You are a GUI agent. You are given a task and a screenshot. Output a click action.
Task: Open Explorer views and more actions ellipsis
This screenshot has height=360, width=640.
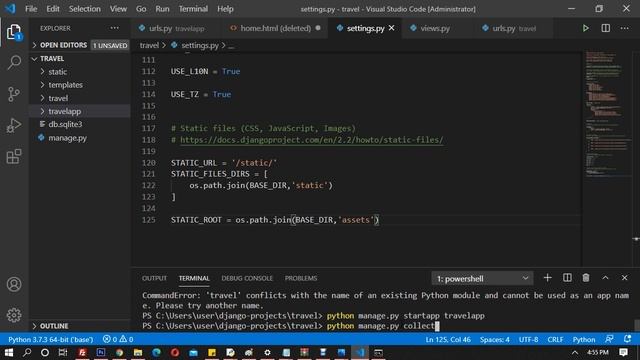click(x=115, y=28)
